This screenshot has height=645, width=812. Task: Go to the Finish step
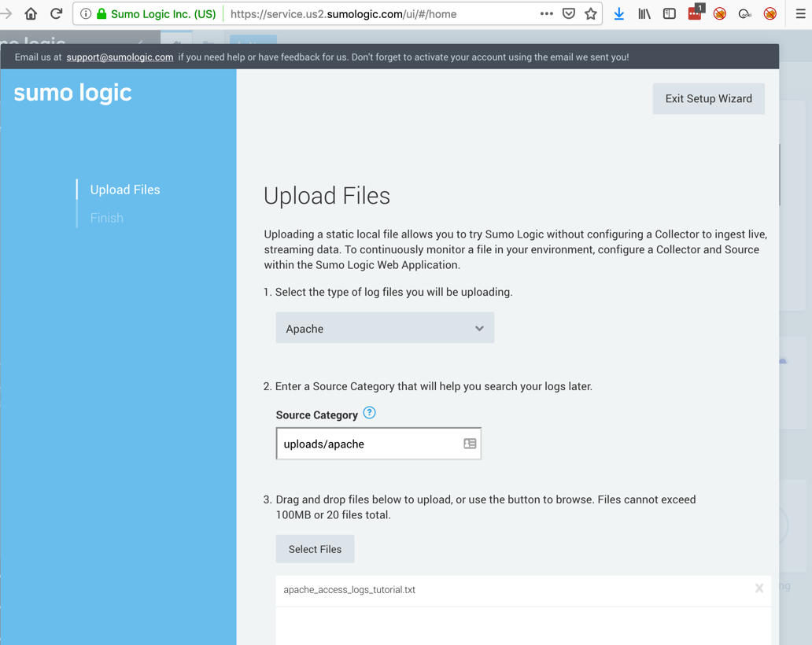(107, 218)
